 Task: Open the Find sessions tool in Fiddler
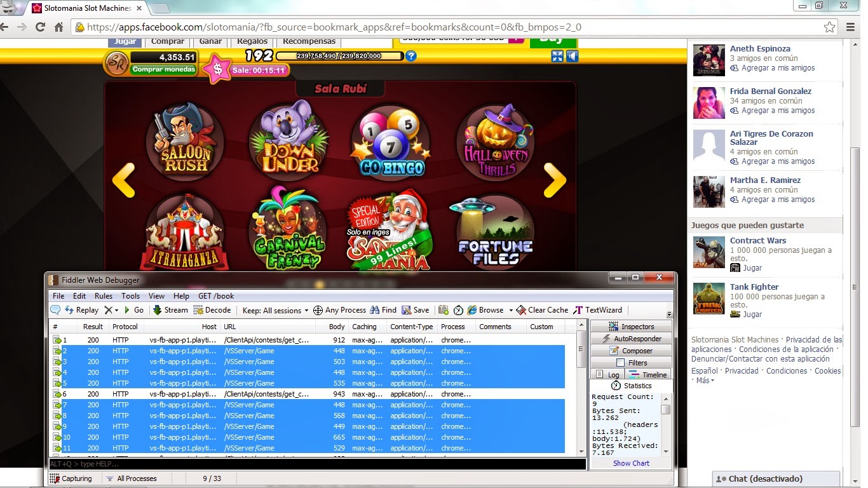click(x=383, y=310)
